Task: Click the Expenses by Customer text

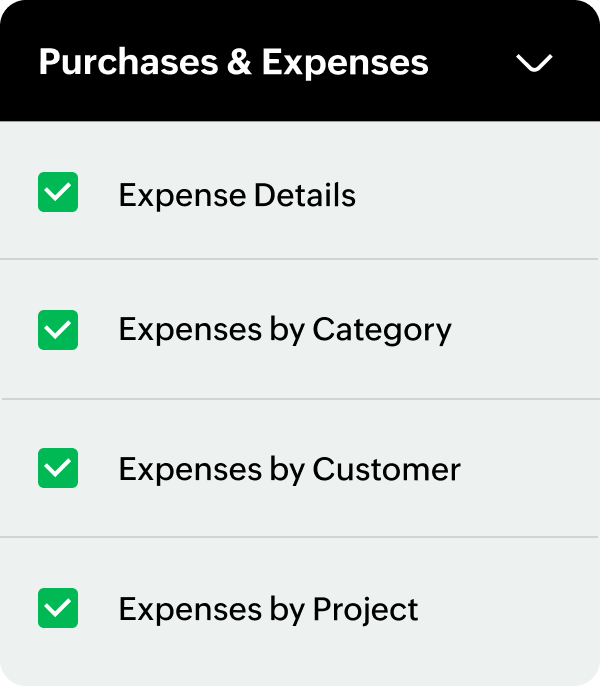Action: (x=289, y=469)
